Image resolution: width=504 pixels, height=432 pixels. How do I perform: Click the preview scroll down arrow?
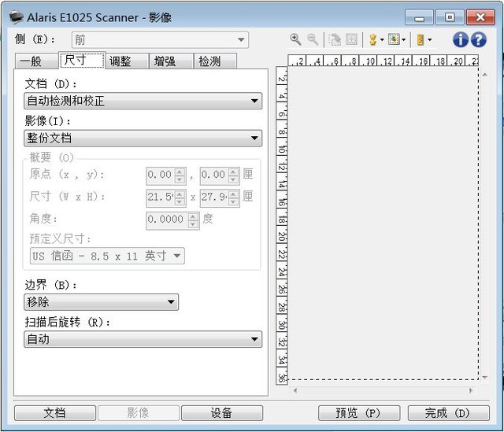pyautogui.click(x=485, y=377)
